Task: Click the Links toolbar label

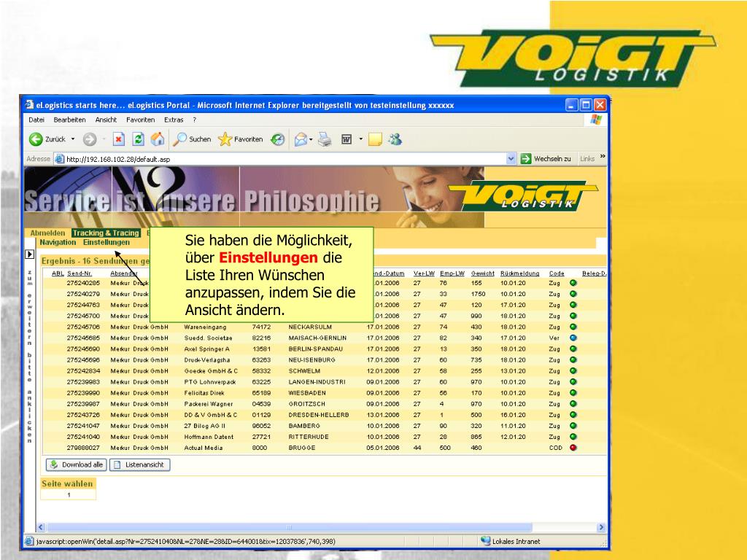Action: pyautogui.click(x=587, y=158)
